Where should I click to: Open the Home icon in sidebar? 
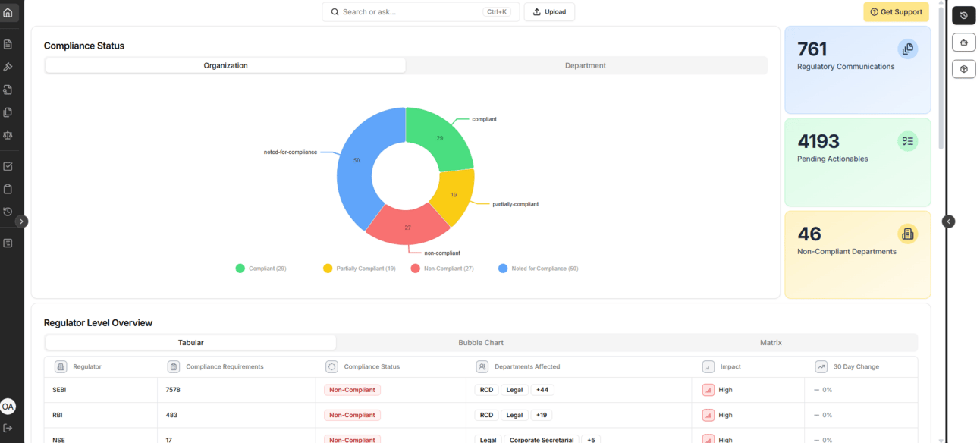tap(8, 12)
